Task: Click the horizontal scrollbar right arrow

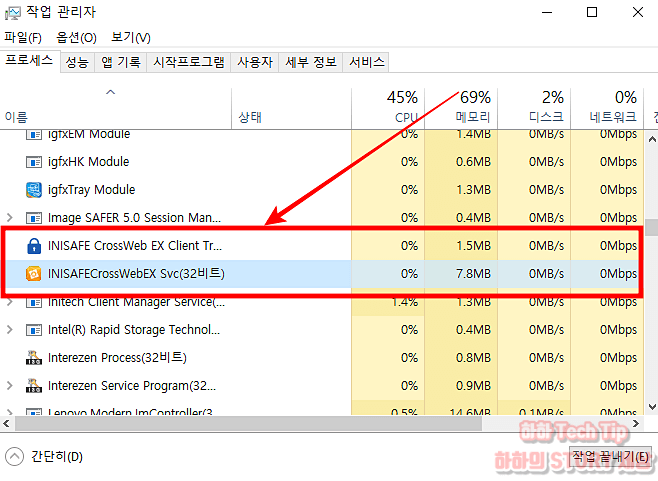Action: (636, 423)
